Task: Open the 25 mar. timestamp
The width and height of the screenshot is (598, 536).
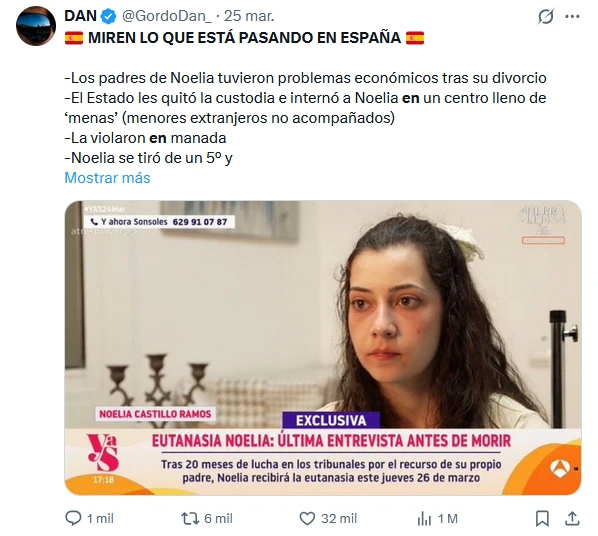Action: tap(249, 16)
